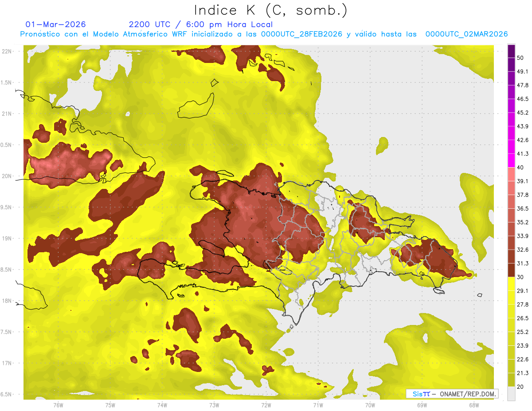Click the "70W" longitude label
The width and height of the screenshot is (532, 411).
pos(370,405)
